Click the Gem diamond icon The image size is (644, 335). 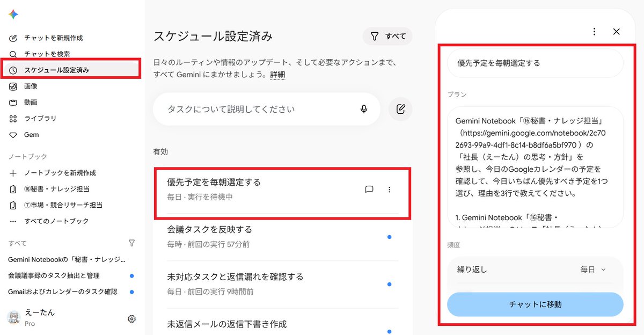pos(13,135)
